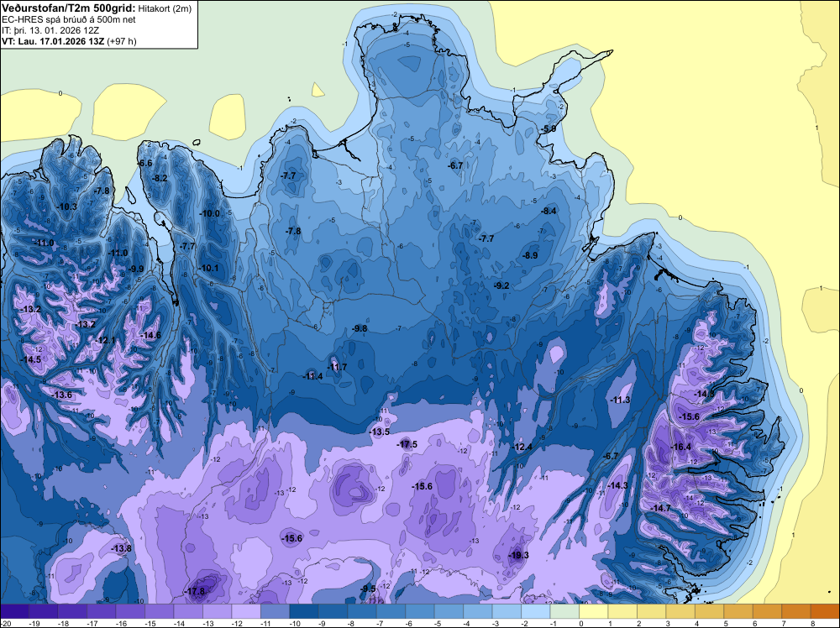Image resolution: width=840 pixels, height=628 pixels.
Task: Click the legend scale value '-15'
Action: pos(150,623)
